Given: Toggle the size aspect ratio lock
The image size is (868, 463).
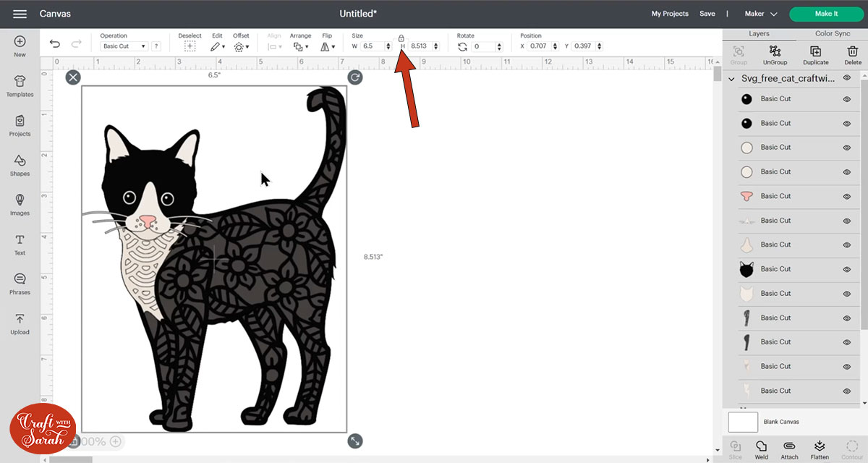Looking at the screenshot, I should (401, 38).
